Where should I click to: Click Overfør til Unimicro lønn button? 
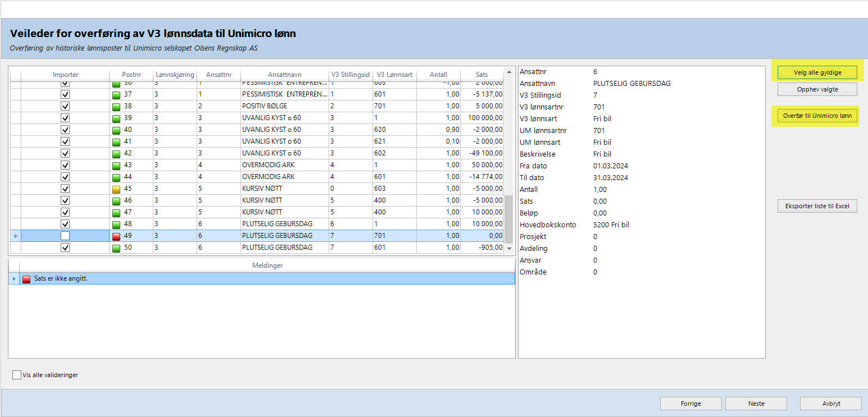click(x=817, y=116)
